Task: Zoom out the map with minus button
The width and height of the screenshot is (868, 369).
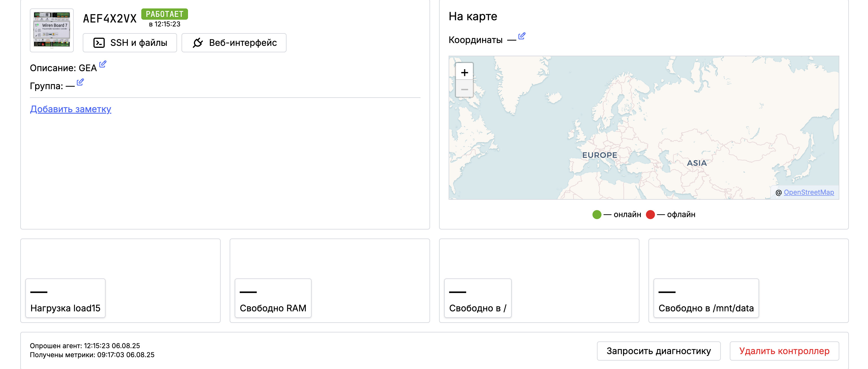Action: tap(464, 89)
